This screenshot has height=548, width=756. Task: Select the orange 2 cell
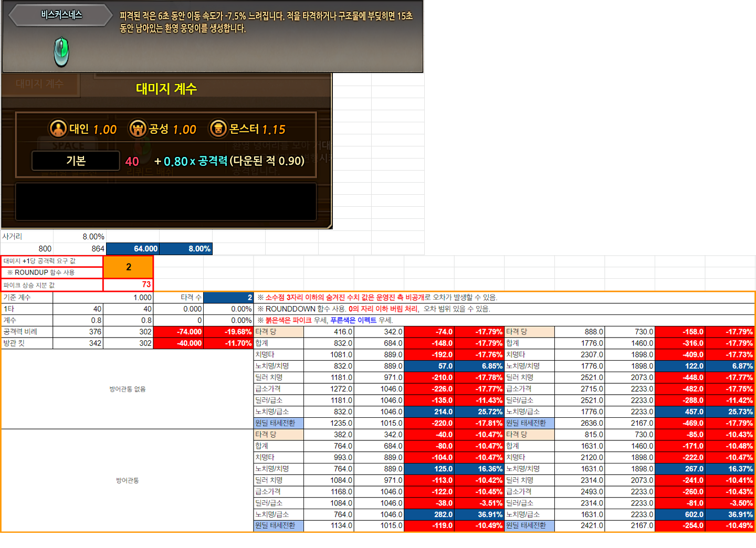point(128,267)
